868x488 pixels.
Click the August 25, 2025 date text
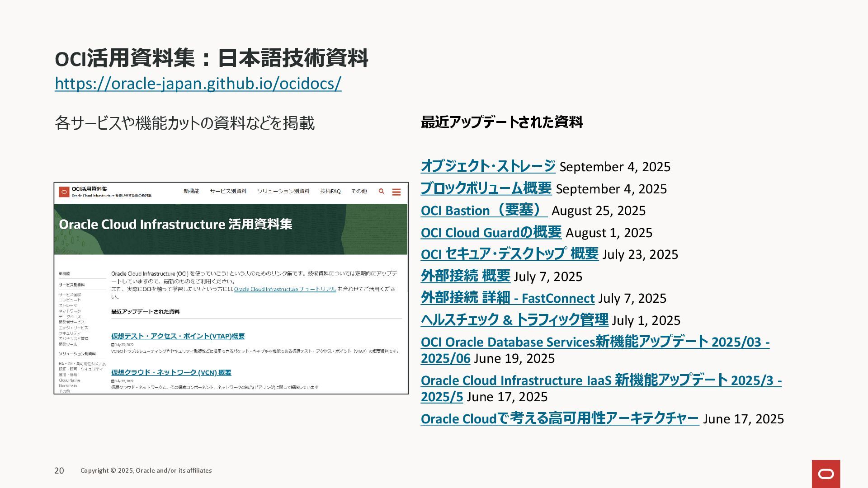click(x=599, y=211)
